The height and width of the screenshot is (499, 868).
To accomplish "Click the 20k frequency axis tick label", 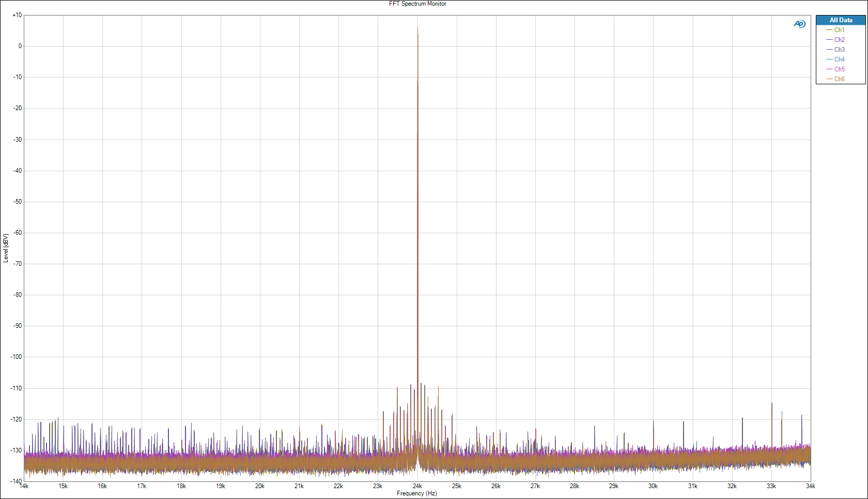I will click(x=259, y=486).
